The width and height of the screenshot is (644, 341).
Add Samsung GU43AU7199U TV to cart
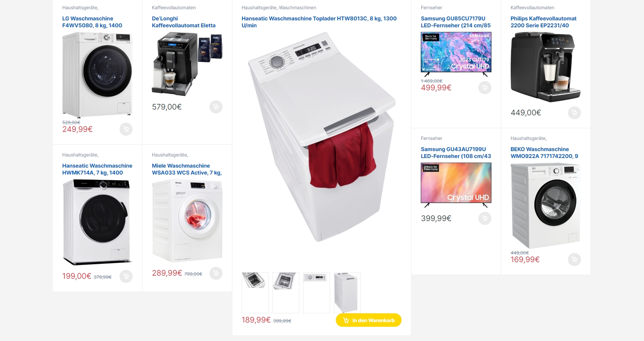[485, 218]
